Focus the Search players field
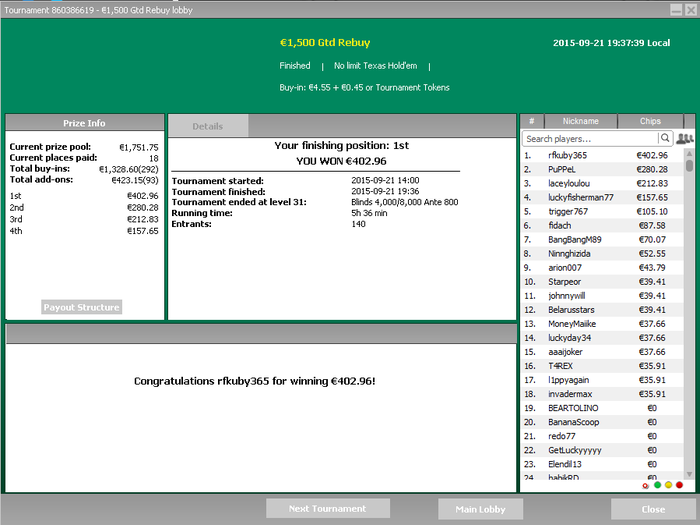The width and height of the screenshot is (700, 525). (x=590, y=139)
